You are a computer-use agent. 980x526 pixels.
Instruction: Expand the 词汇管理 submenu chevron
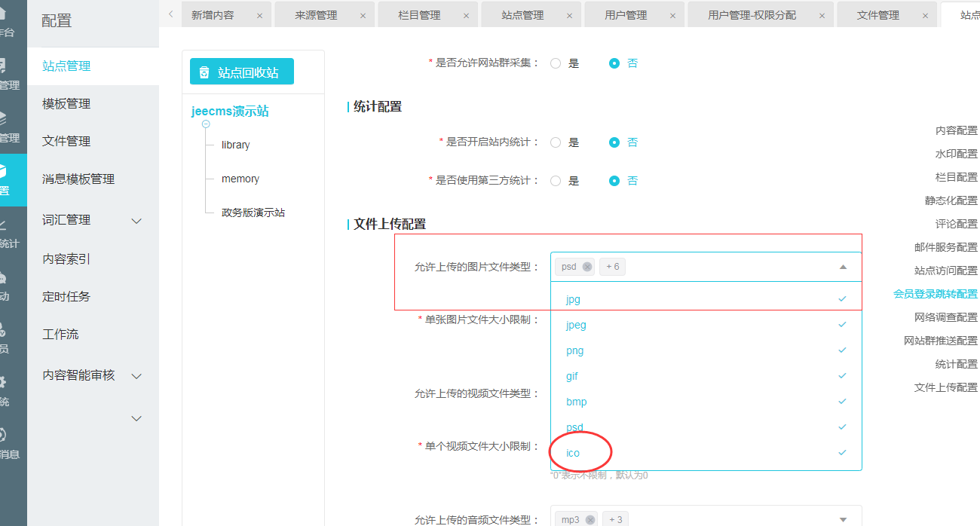pos(136,221)
